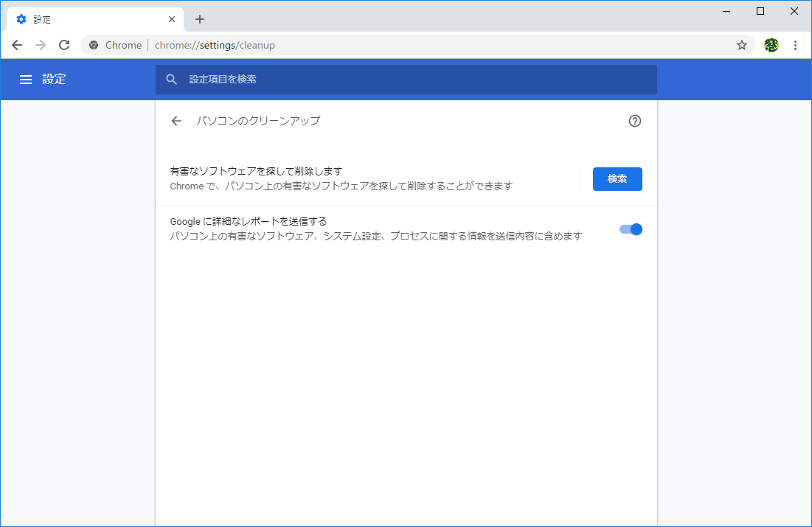Image resolution: width=812 pixels, height=527 pixels.
Task: Bookmark this page with the star icon
Action: [x=741, y=45]
